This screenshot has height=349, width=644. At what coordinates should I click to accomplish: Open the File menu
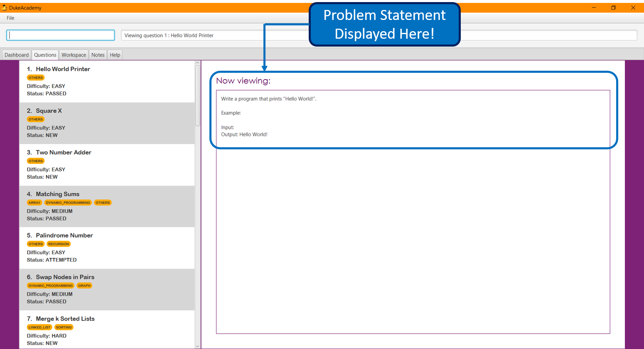point(10,18)
